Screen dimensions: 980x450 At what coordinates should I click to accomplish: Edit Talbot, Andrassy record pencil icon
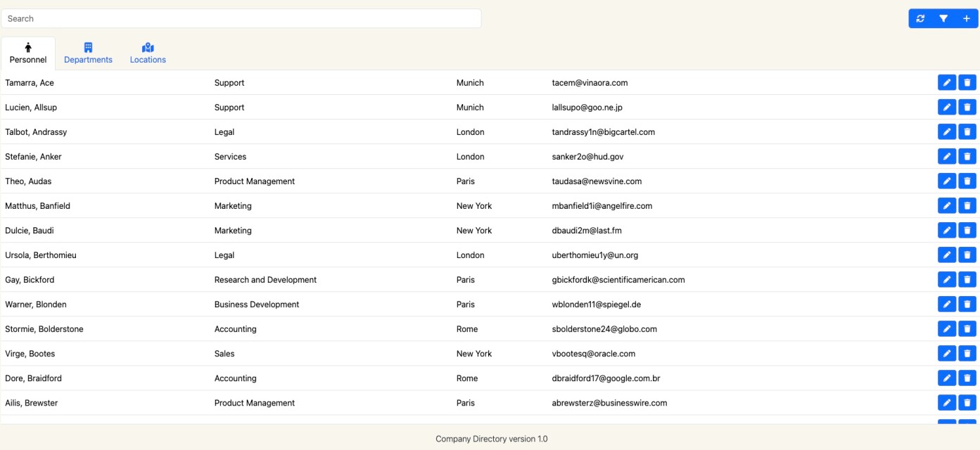[947, 132]
